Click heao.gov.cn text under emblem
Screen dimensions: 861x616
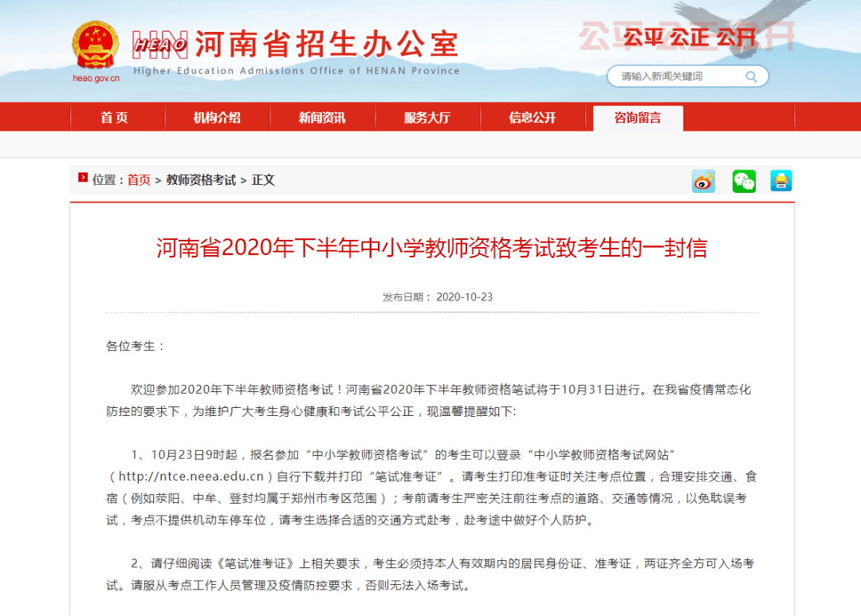(x=96, y=79)
